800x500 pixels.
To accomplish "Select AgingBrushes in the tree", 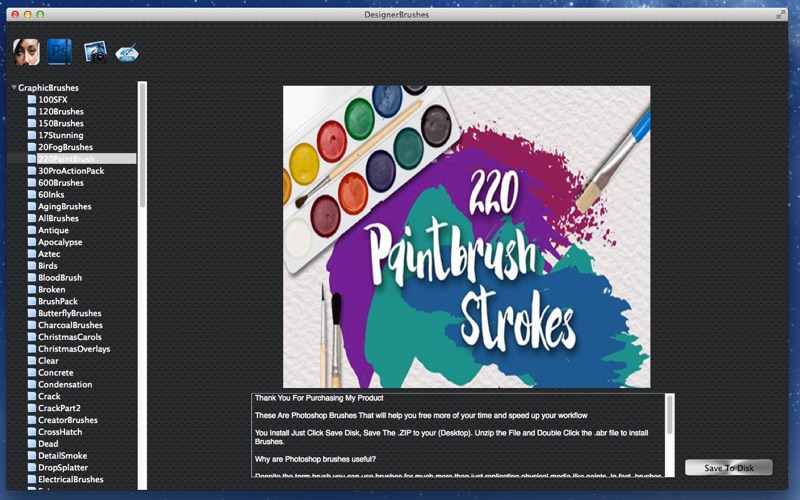I will tap(65, 206).
